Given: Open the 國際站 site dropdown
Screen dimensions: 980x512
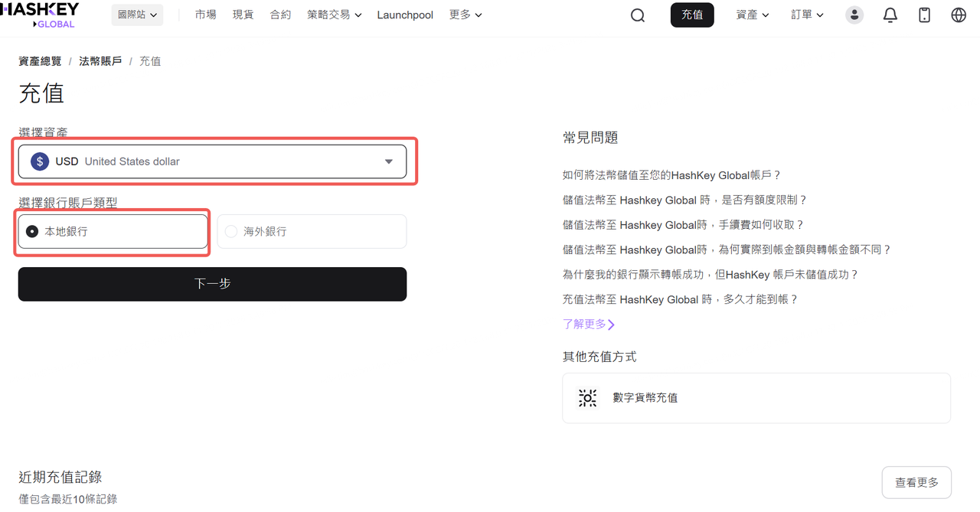Looking at the screenshot, I should click(137, 15).
